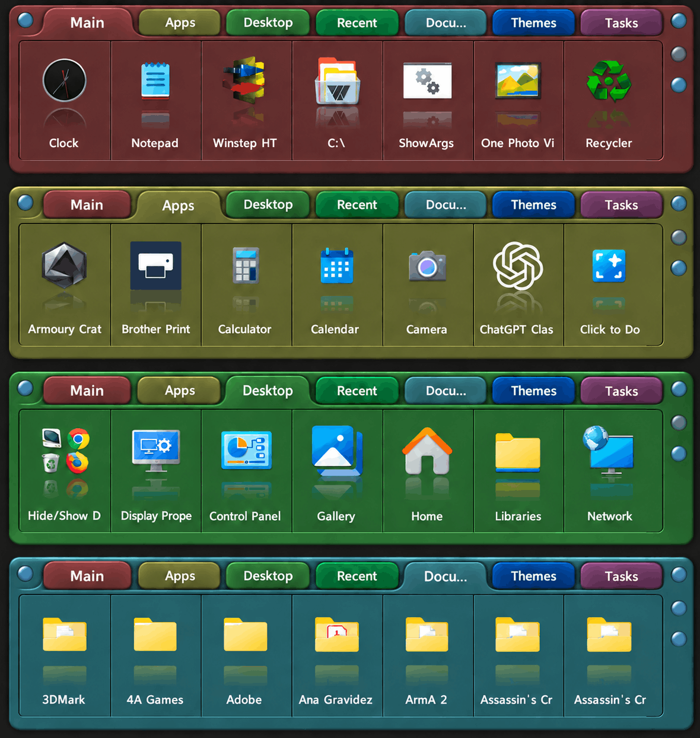Open the Recycler icon
The height and width of the screenshot is (738, 700).
coord(609,81)
